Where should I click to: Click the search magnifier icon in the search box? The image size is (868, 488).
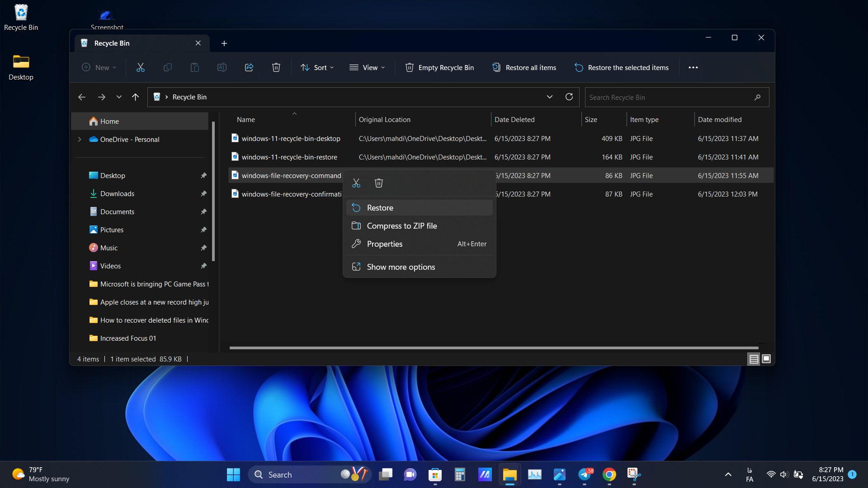click(x=757, y=97)
